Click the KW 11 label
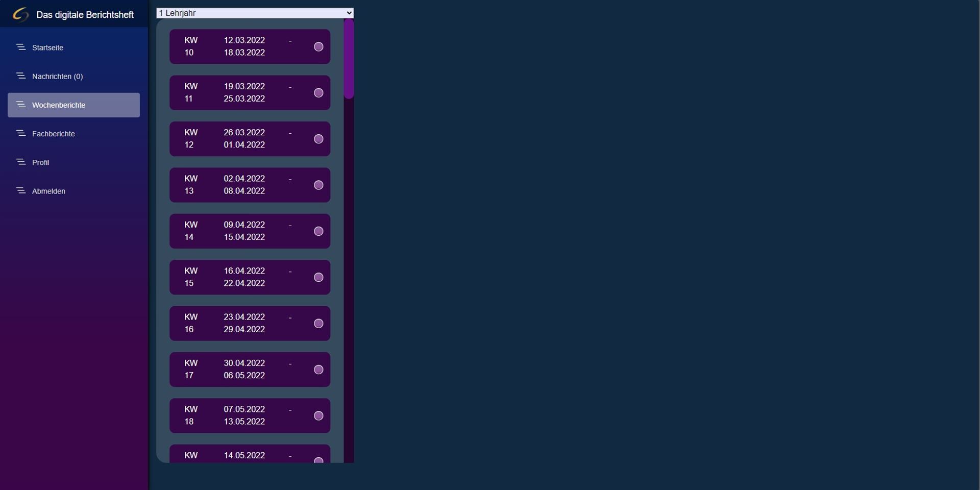Screen dimensions: 980x490 (x=191, y=92)
